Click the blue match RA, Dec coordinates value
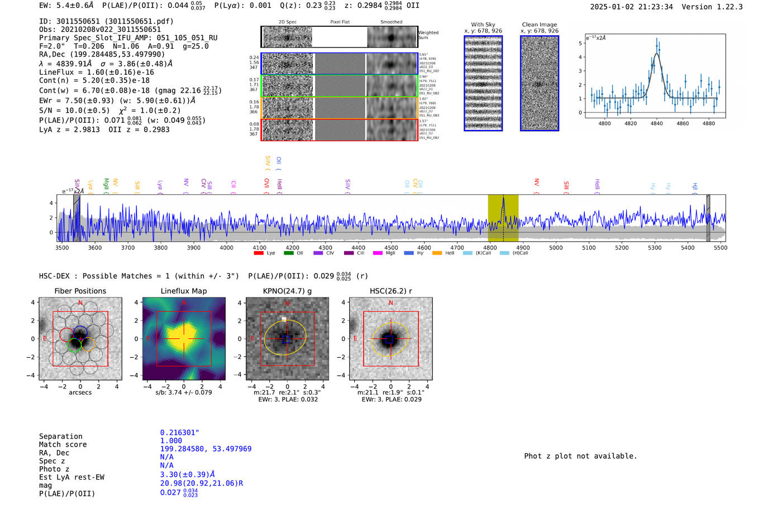This screenshot has width=782, height=532. (x=206, y=449)
